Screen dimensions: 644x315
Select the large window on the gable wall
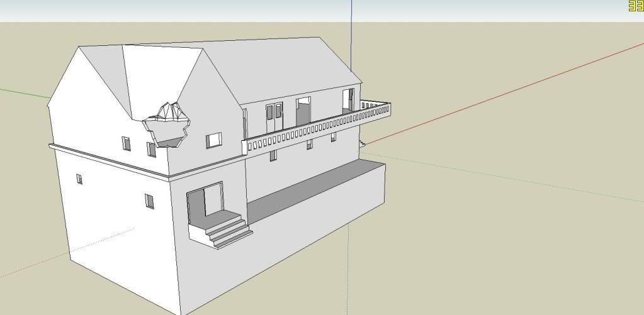213,140
